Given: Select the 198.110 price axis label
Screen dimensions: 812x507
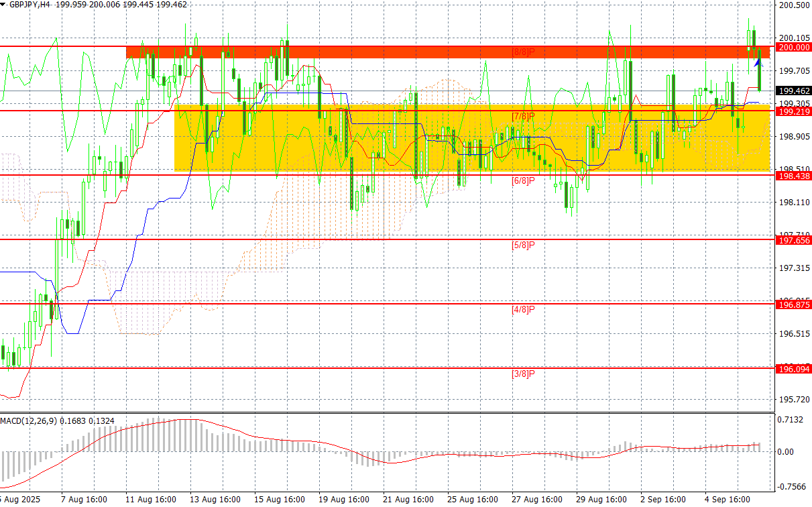Looking at the screenshot, I should click(794, 203).
